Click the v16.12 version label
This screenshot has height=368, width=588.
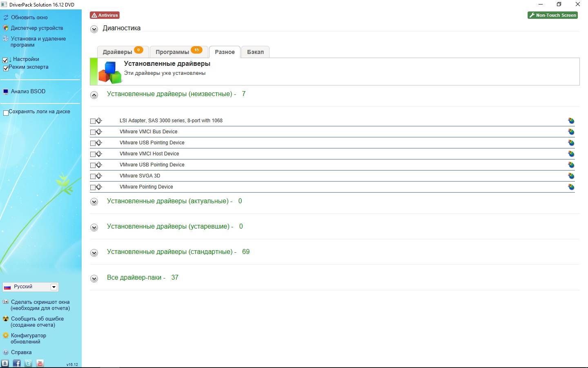[72, 364]
